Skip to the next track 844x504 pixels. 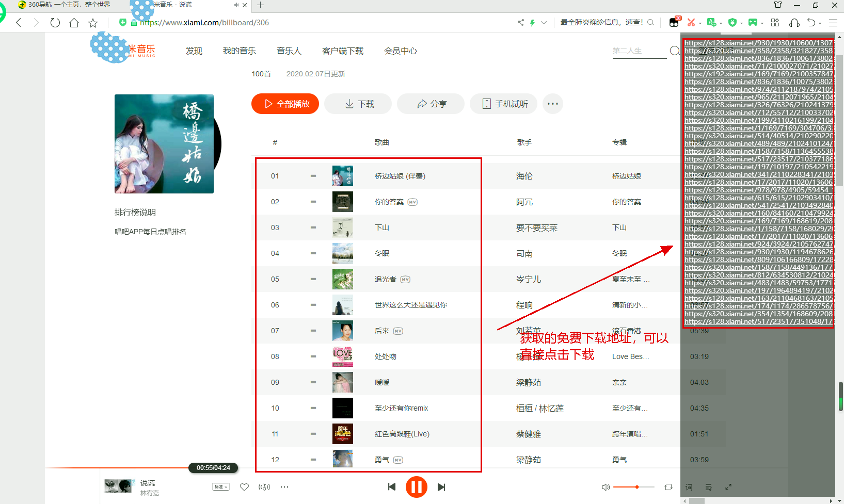coord(441,487)
